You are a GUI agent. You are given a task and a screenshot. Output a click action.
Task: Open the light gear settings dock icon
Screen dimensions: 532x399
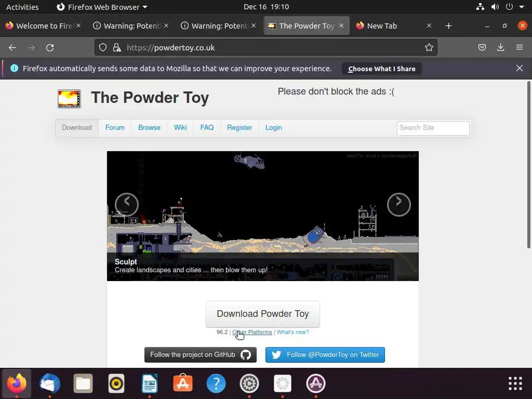pyautogui.click(x=283, y=384)
